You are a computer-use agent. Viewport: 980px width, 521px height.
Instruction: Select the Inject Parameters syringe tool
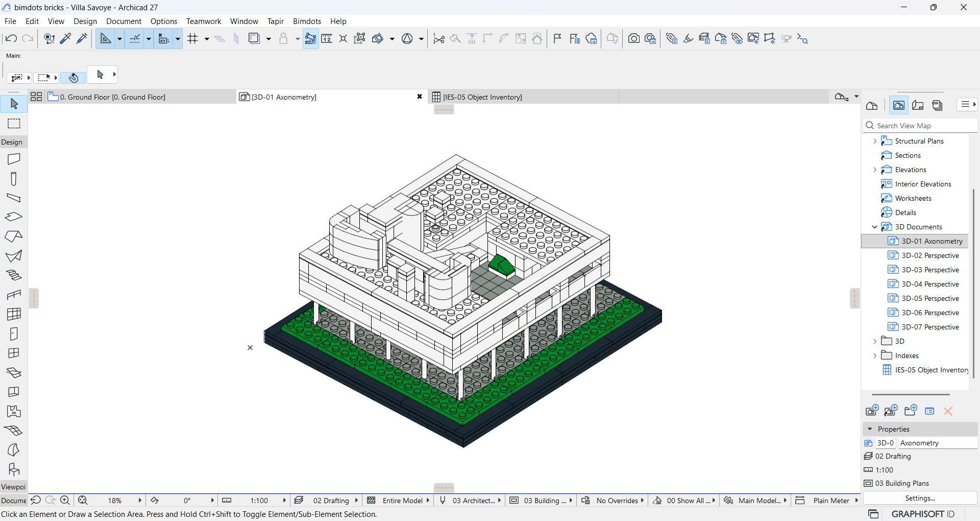tap(82, 38)
